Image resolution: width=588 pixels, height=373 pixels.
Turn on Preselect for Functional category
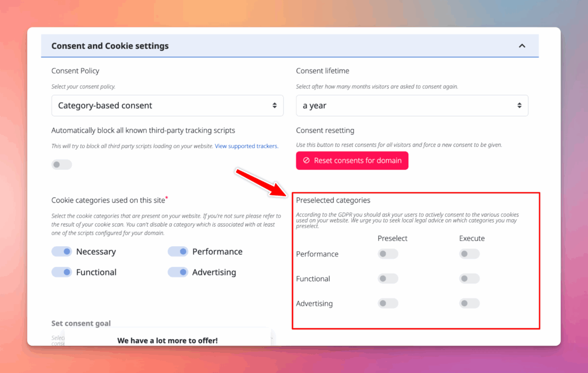tap(388, 279)
